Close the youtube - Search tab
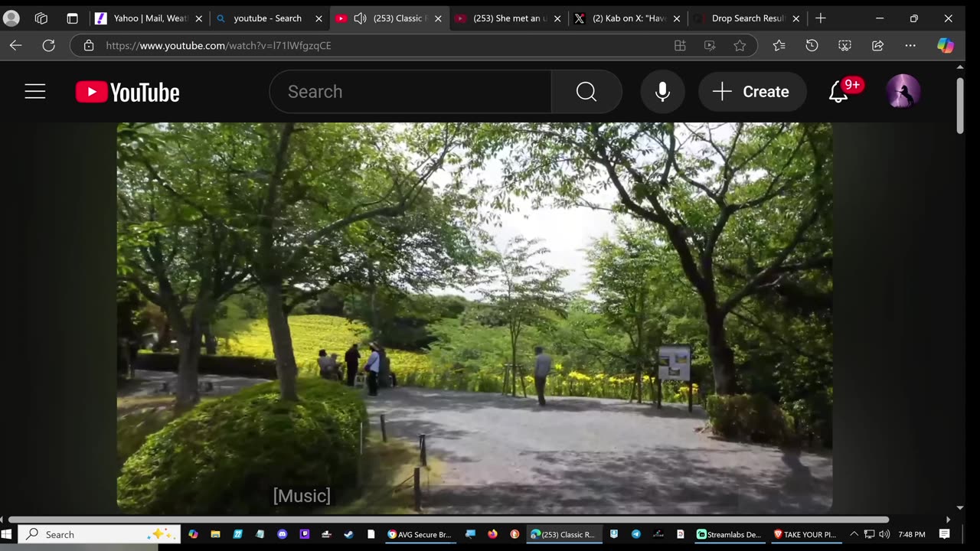This screenshot has height=551, width=980. pos(318,18)
